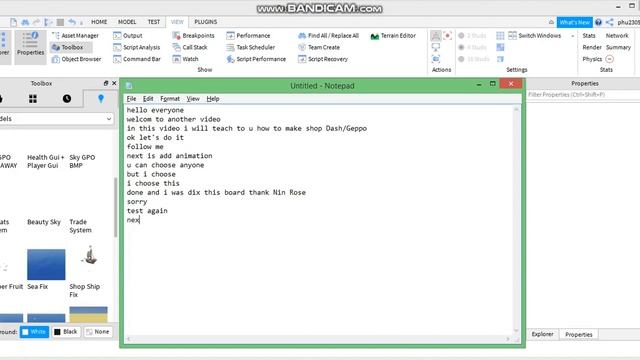
Task: Click the undo arrow in quick access
Action: click(x=72, y=22)
